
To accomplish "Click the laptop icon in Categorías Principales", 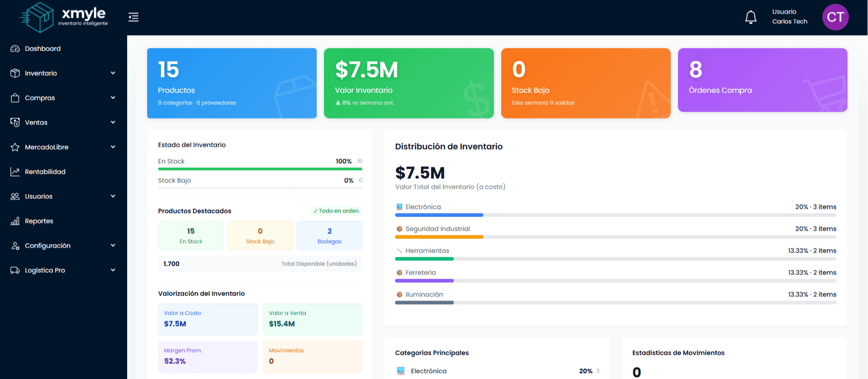I will [x=401, y=371].
